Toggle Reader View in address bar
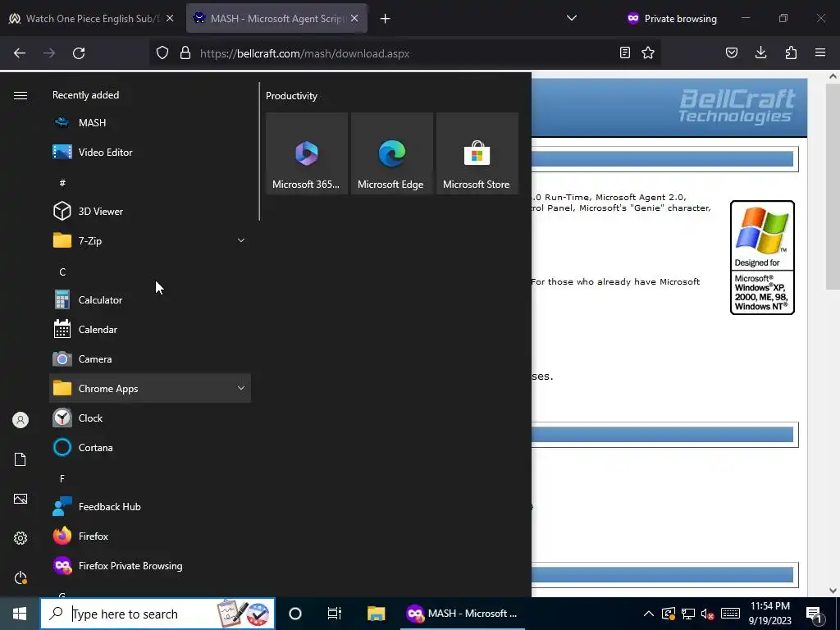 coord(624,52)
